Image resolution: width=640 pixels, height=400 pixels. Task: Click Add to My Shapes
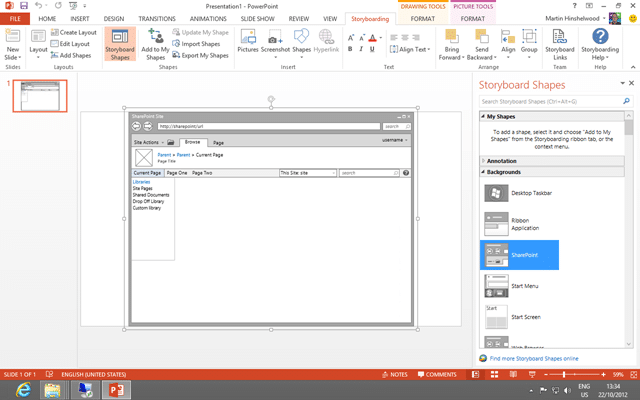[155, 44]
